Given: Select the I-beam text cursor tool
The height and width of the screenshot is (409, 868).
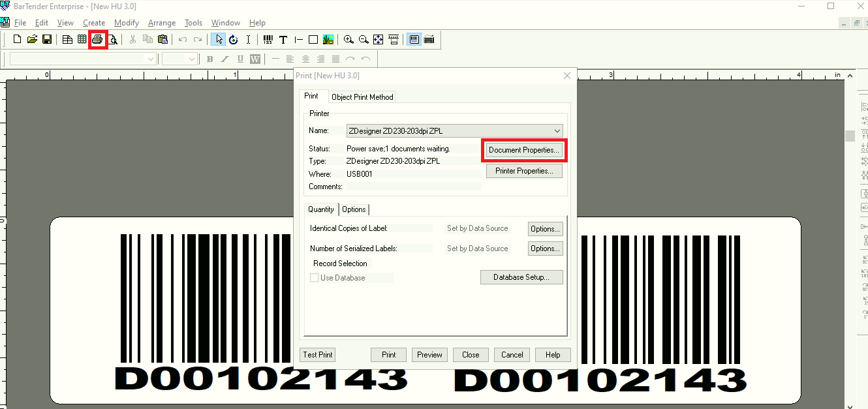Looking at the screenshot, I should [x=248, y=40].
